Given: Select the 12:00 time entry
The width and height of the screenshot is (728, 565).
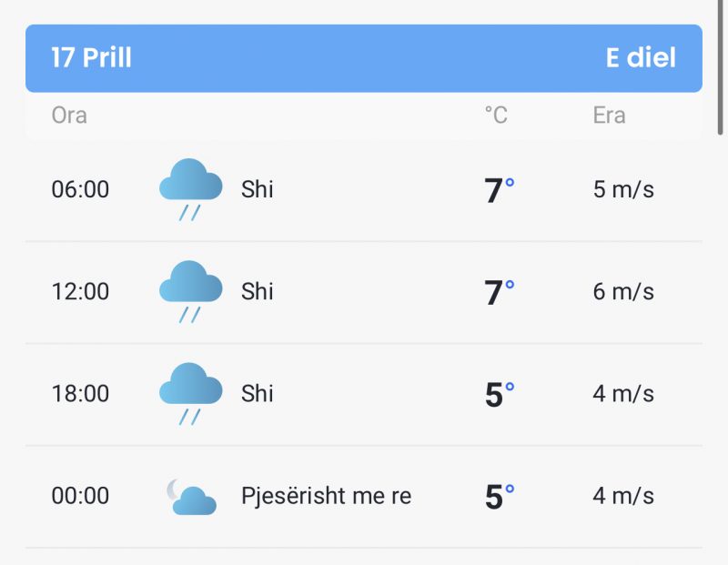Looking at the screenshot, I should coord(80,291).
